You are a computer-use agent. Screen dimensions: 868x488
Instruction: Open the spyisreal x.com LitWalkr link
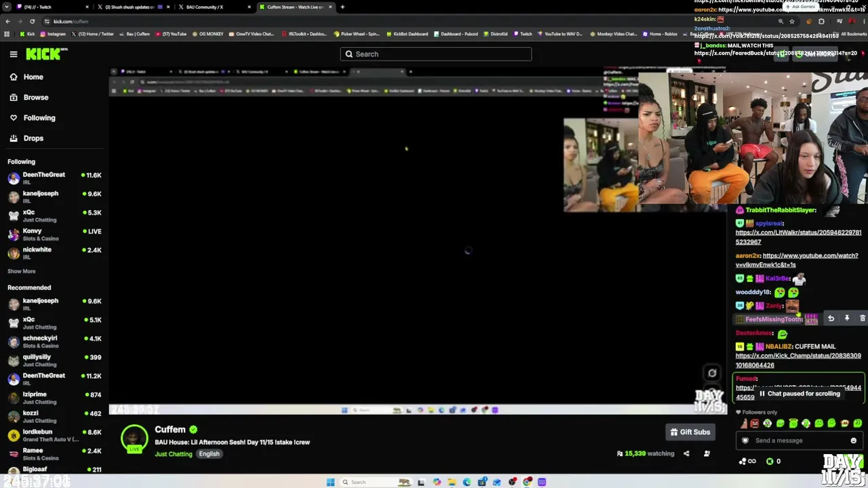(798, 237)
